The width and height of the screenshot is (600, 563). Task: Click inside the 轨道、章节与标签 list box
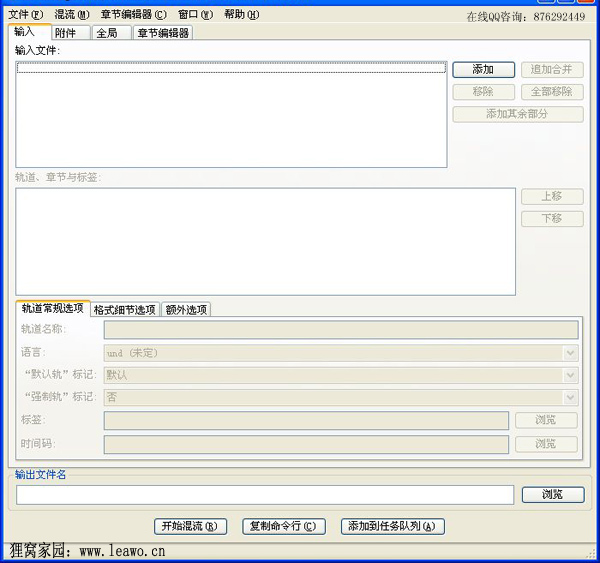265,242
